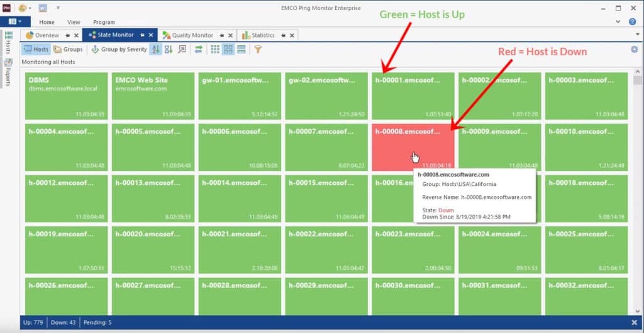Pin the Statistics tab
Image resolution: width=644 pixels, height=333 pixels.
(284, 36)
